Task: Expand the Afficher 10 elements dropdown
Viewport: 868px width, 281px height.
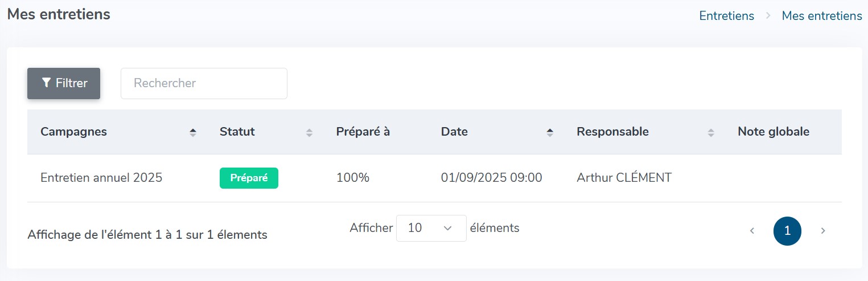Action: (x=431, y=228)
